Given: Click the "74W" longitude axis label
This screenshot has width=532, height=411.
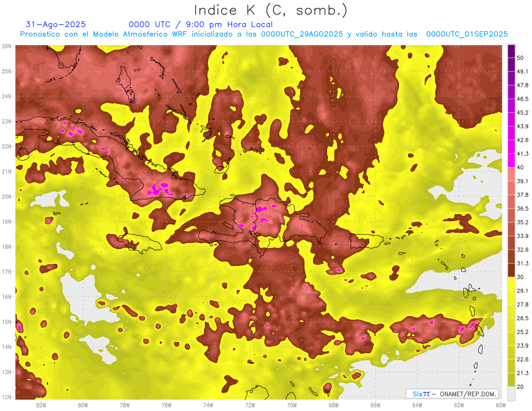Looking at the screenshot, I should (x=208, y=405).
